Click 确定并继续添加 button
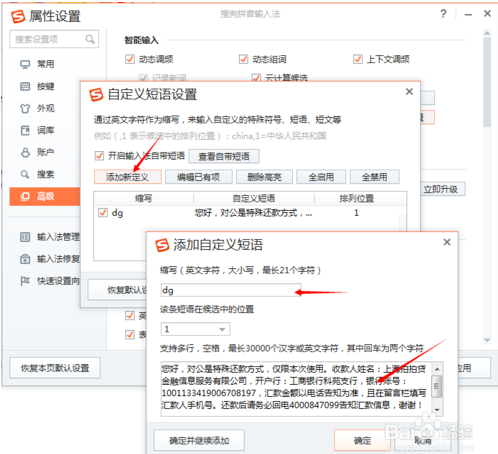 199,441
